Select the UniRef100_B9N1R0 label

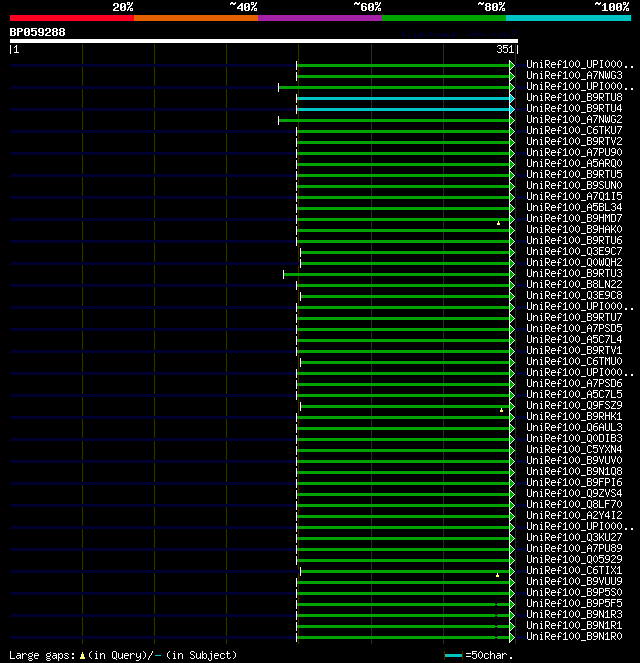574,636
